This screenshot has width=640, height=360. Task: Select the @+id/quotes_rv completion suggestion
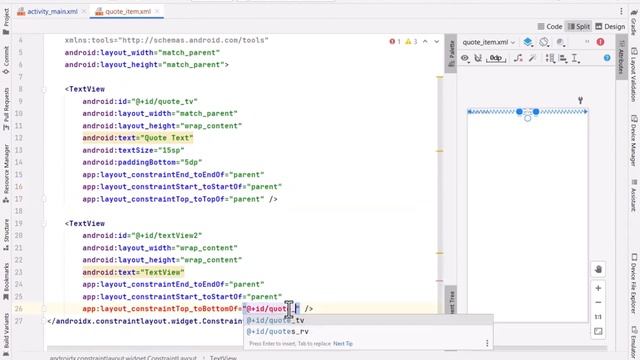(x=368, y=331)
